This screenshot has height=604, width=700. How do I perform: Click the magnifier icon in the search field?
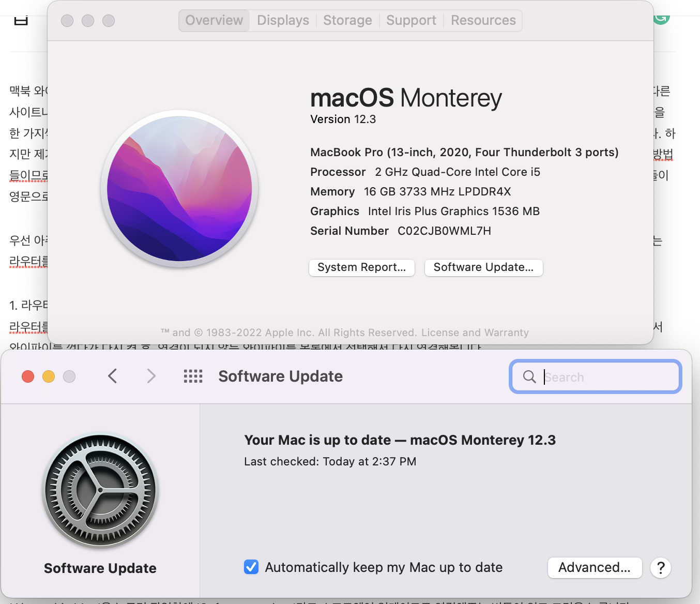529,376
